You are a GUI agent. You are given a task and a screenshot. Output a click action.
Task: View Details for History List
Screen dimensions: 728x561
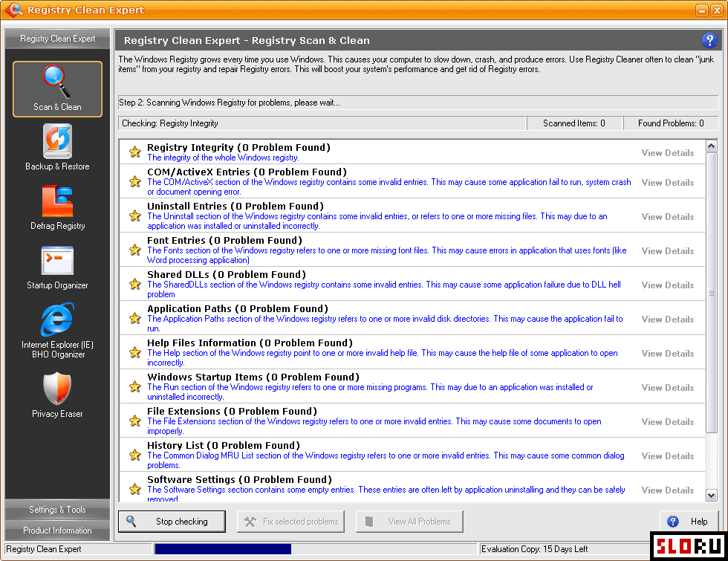668,456
